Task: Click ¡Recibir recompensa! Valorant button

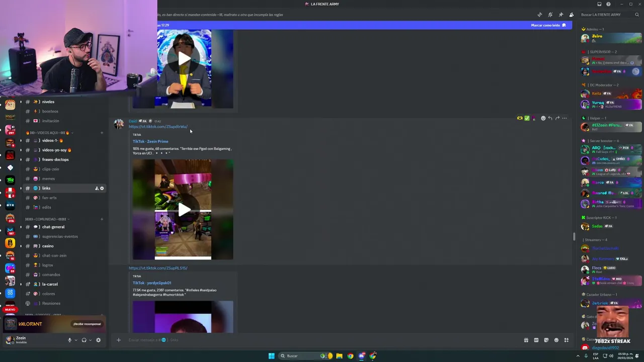Action: [87, 324]
